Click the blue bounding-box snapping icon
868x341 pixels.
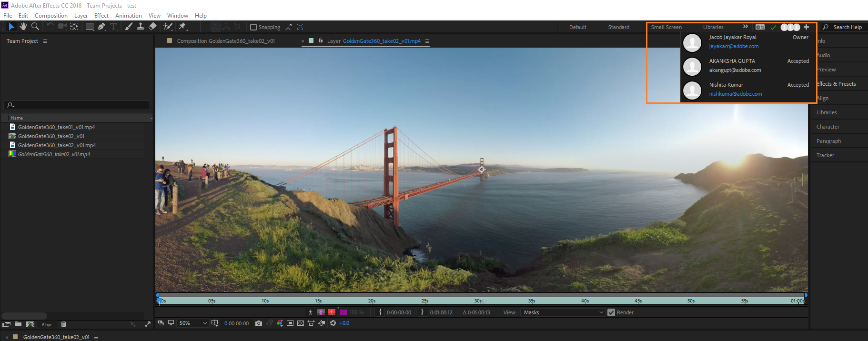(x=300, y=27)
